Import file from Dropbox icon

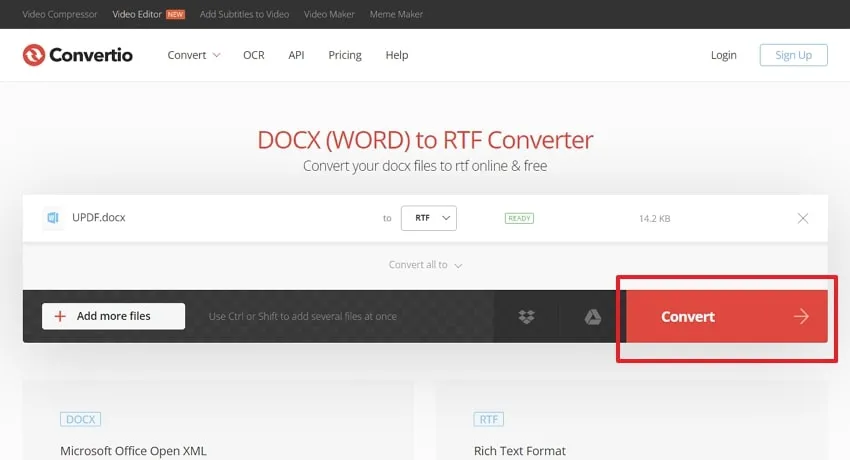pyautogui.click(x=526, y=316)
